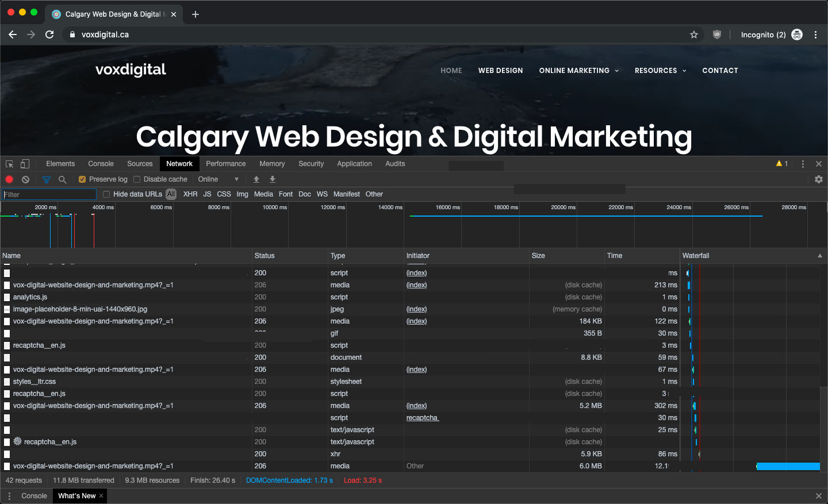This screenshot has width=828, height=504.
Task: Switch to the Console tab
Action: [101, 164]
